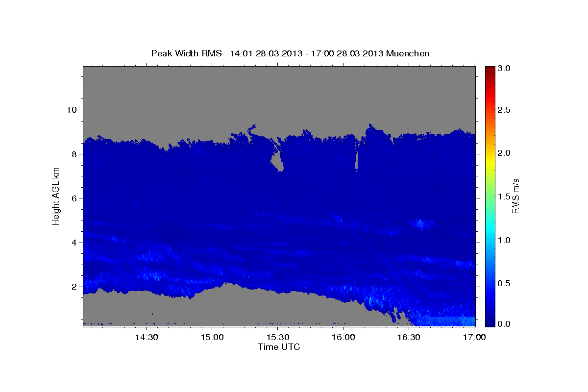Click the '16:30' time tick label

point(409,338)
